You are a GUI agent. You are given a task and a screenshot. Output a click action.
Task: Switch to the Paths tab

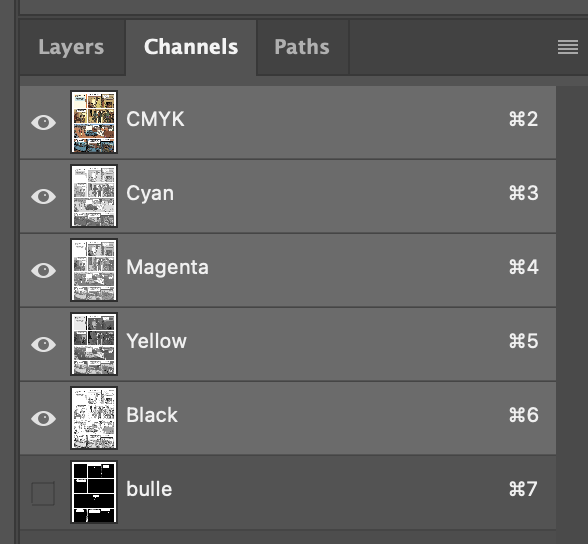(x=302, y=47)
